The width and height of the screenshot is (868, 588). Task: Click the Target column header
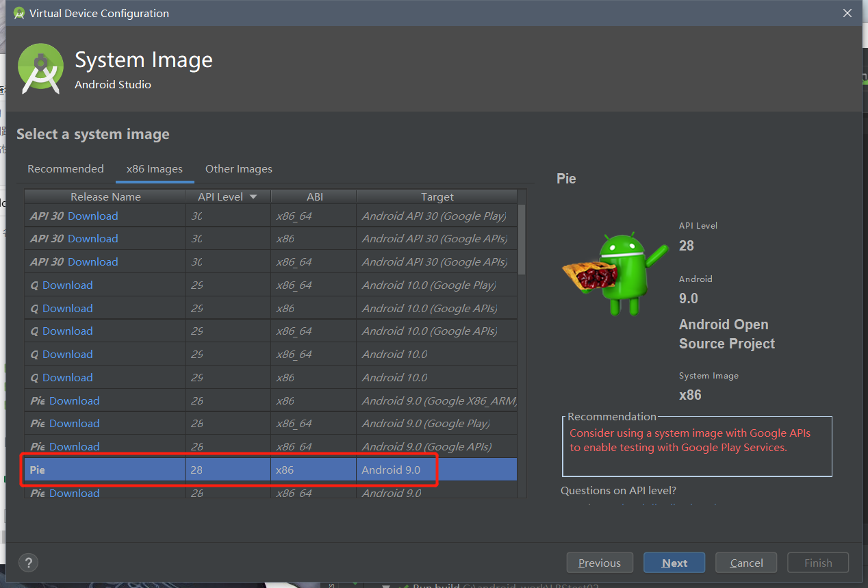point(437,196)
